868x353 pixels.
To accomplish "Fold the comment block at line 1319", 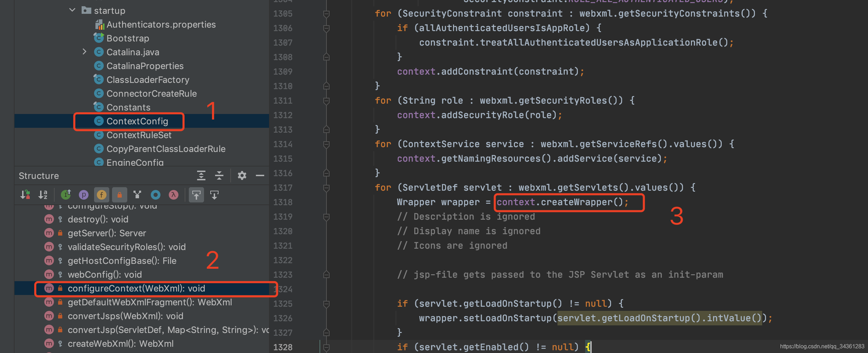I will click(x=326, y=217).
